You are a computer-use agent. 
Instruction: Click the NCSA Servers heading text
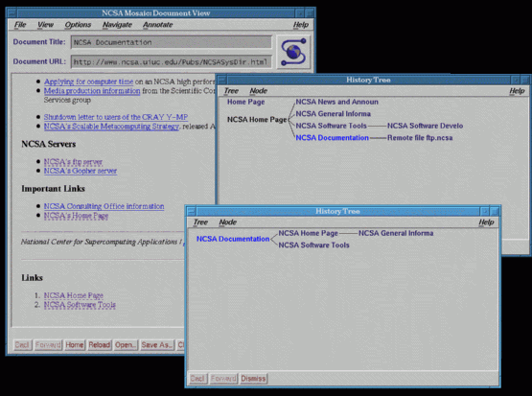click(x=49, y=144)
